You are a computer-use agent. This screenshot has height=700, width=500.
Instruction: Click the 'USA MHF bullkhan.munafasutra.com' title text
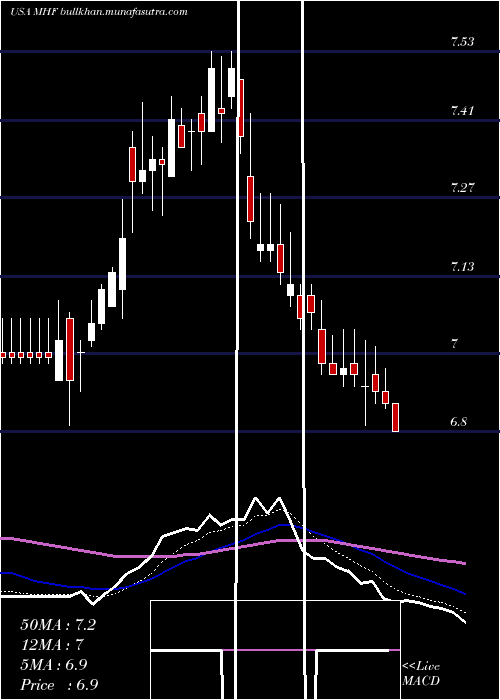pyautogui.click(x=99, y=12)
